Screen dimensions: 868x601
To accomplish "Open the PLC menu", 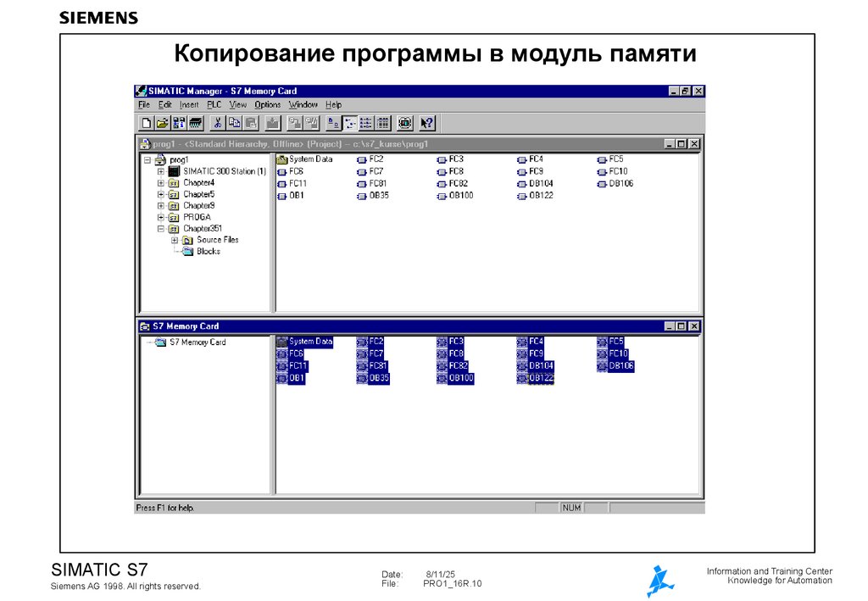I will pyautogui.click(x=214, y=104).
